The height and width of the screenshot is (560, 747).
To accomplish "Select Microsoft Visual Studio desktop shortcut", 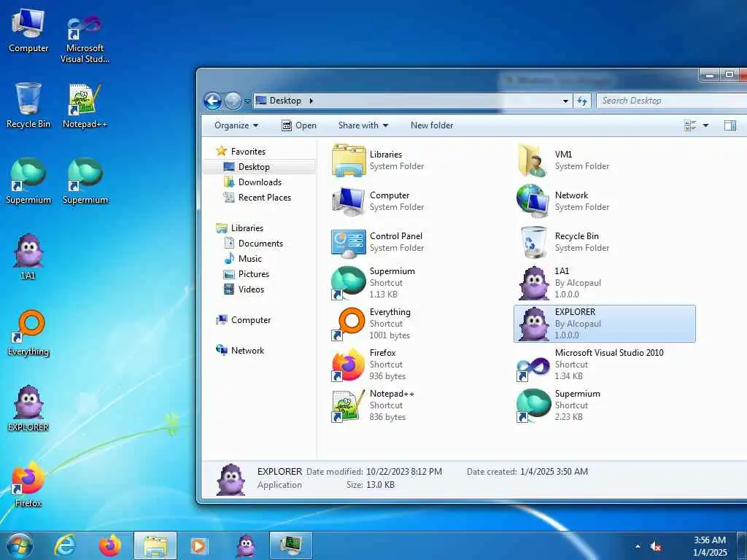I will (x=85, y=39).
